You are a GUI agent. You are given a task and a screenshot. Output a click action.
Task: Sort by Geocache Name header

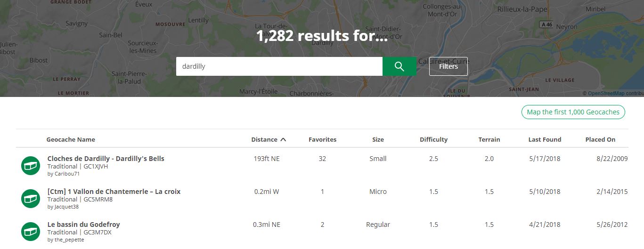[x=71, y=139]
